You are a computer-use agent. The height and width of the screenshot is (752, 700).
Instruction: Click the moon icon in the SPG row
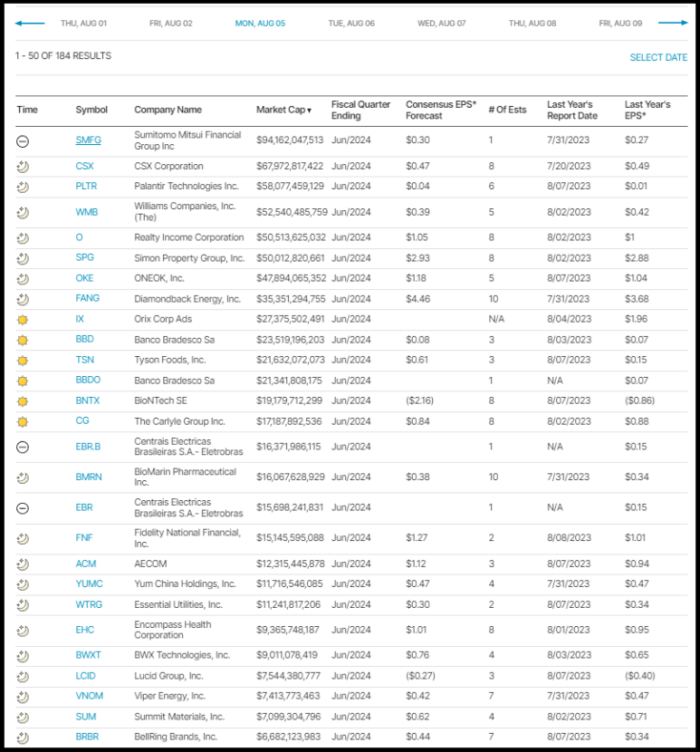click(x=23, y=259)
